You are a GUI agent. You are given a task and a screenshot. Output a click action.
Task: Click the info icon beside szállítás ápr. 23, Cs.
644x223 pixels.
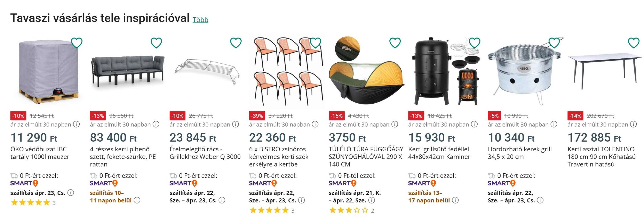(71, 193)
